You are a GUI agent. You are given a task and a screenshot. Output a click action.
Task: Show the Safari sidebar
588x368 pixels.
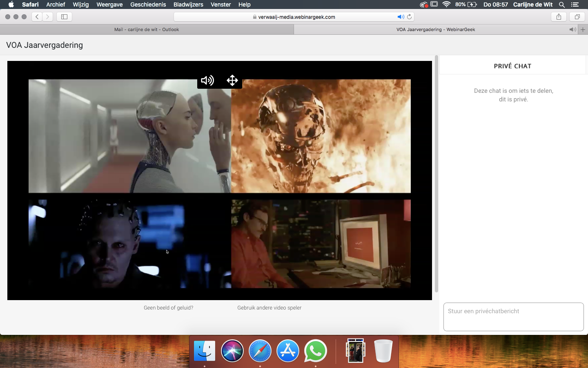point(64,17)
